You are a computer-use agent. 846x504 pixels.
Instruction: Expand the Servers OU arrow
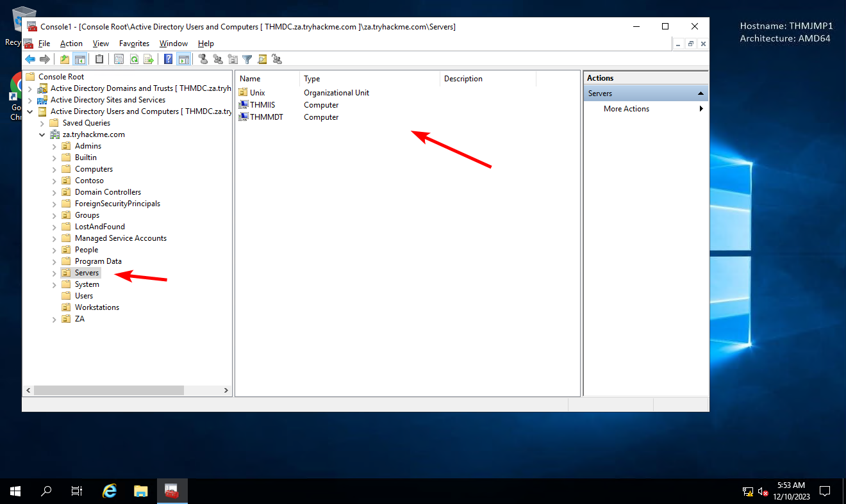(x=54, y=273)
